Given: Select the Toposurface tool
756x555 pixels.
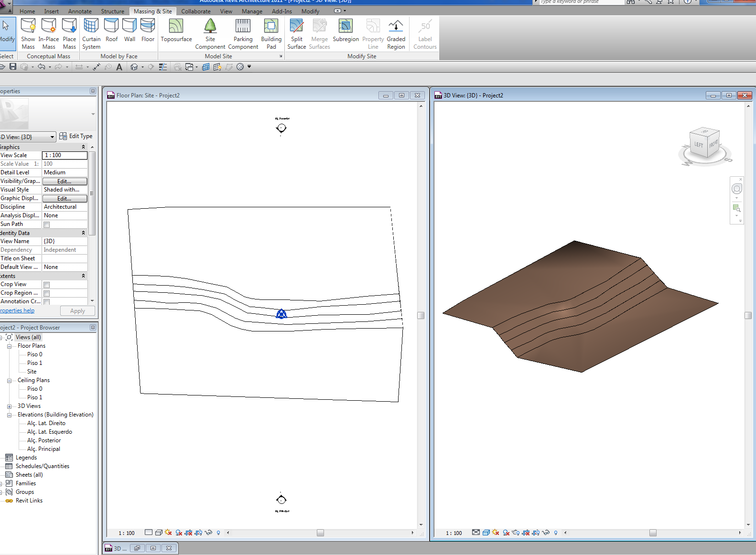Looking at the screenshot, I should 176,32.
